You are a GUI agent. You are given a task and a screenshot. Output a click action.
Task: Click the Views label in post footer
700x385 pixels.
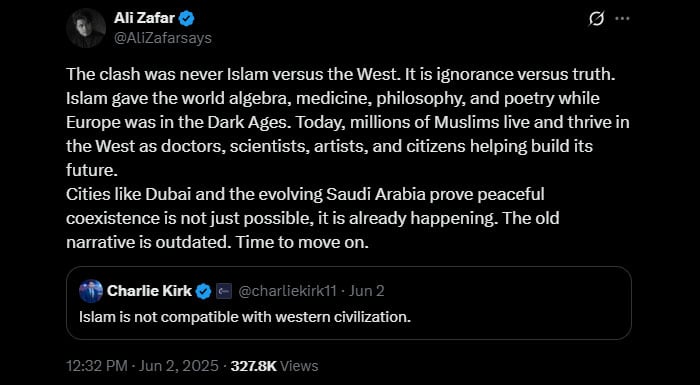(300, 366)
